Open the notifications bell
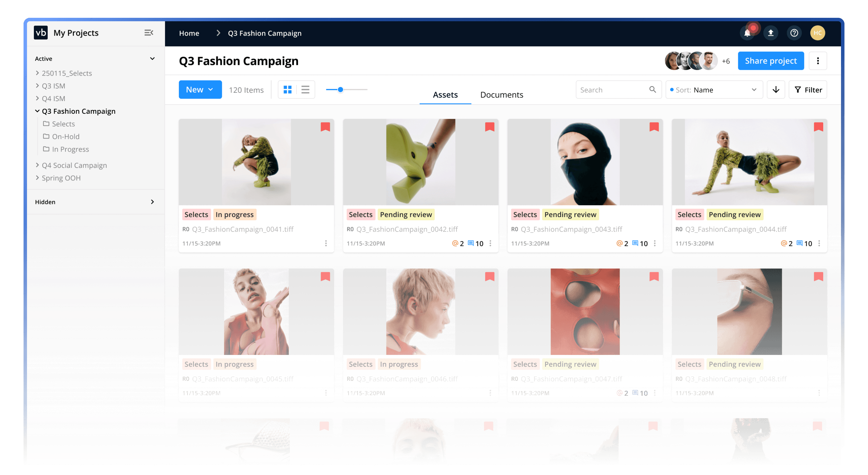 point(747,33)
